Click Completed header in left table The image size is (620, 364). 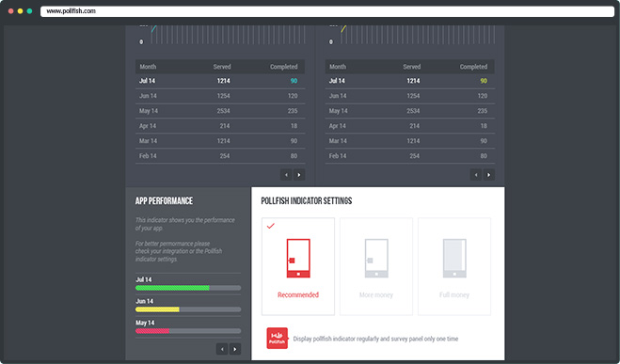click(284, 67)
